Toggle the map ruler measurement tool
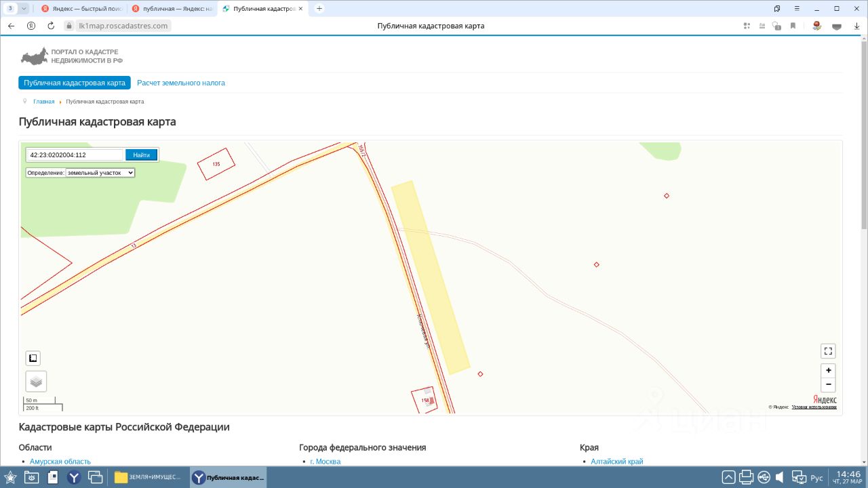868x488 pixels. (x=33, y=358)
